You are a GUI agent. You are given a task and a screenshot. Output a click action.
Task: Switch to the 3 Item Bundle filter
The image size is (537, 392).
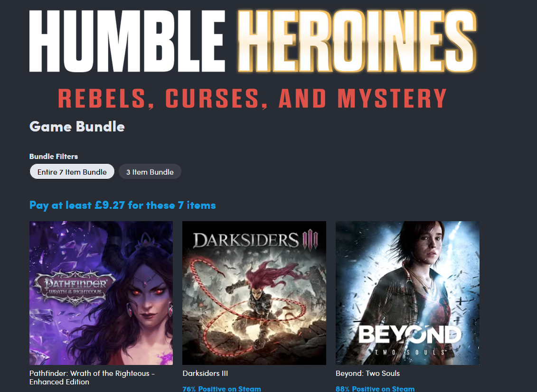pyautogui.click(x=150, y=172)
